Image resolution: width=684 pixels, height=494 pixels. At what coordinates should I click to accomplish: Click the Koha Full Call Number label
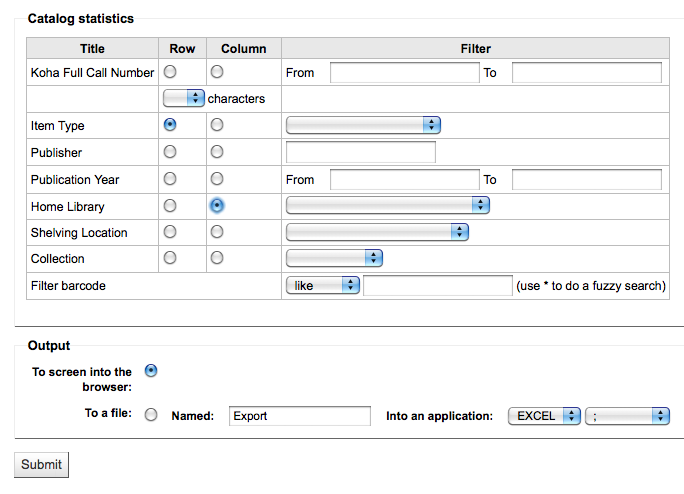pos(92,72)
